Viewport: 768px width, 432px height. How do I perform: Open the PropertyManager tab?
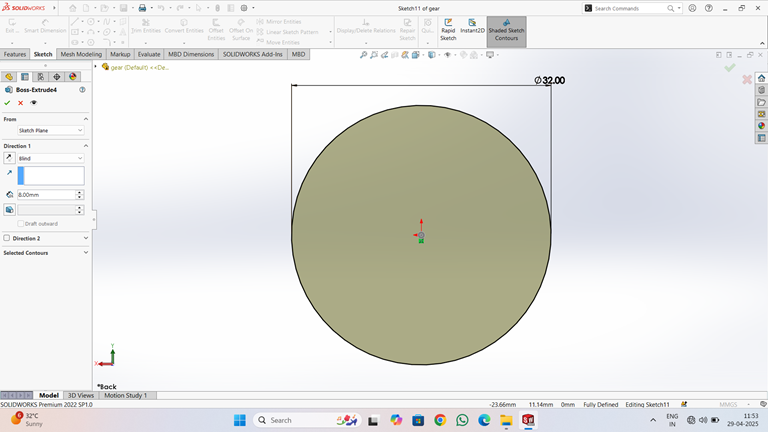coord(25,76)
